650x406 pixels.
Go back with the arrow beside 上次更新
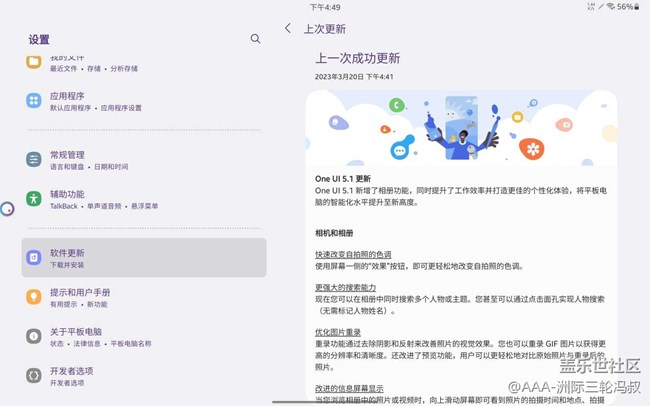pyautogui.click(x=288, y=28)
